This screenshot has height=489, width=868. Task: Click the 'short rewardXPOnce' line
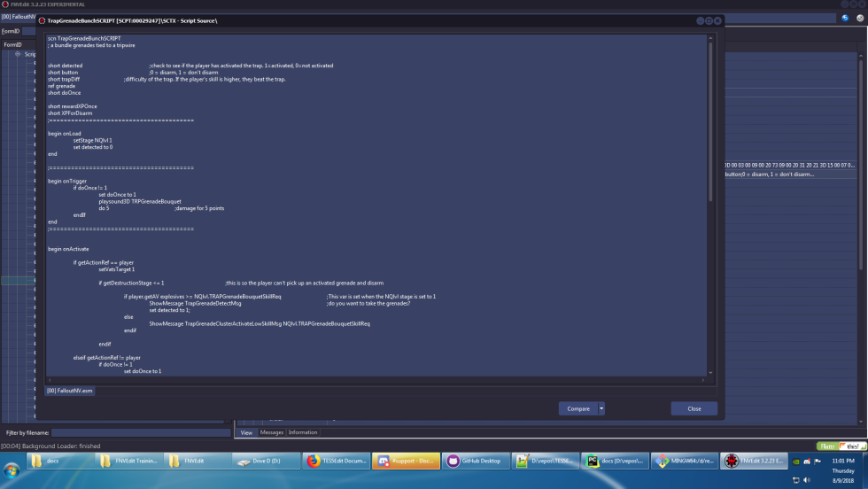[x=72, y=106]
